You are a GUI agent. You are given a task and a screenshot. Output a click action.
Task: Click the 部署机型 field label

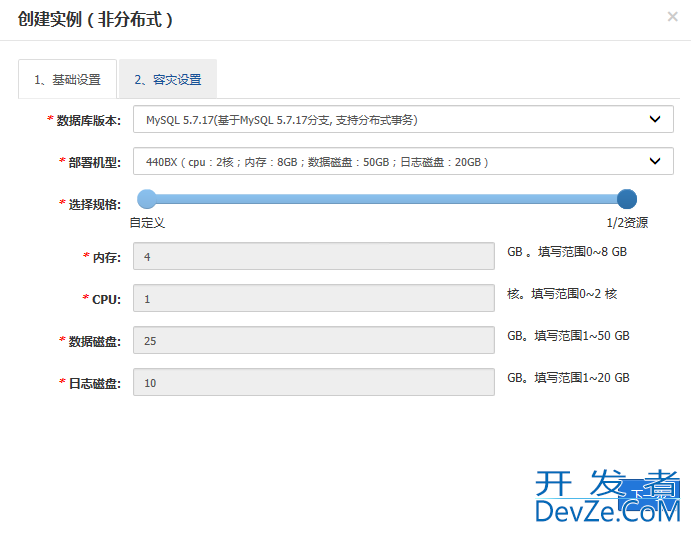click(x=94, y=163)
